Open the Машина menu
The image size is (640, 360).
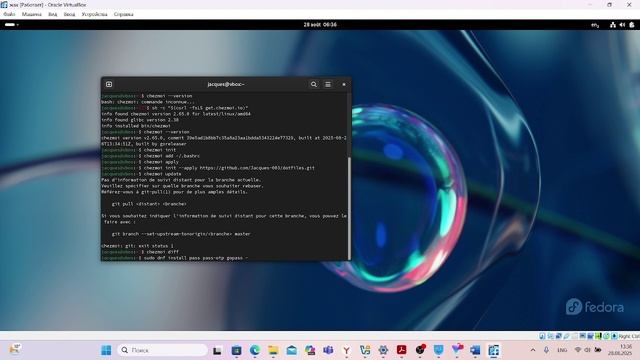32,14
